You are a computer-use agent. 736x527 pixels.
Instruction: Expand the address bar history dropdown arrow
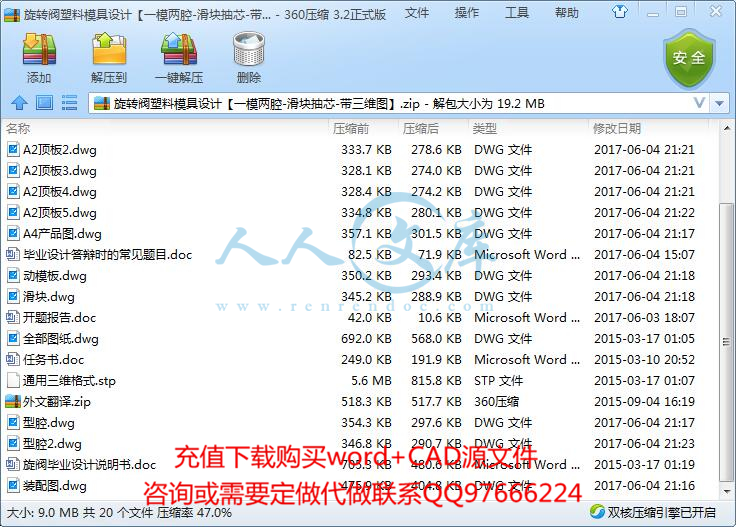pos(719,103)
